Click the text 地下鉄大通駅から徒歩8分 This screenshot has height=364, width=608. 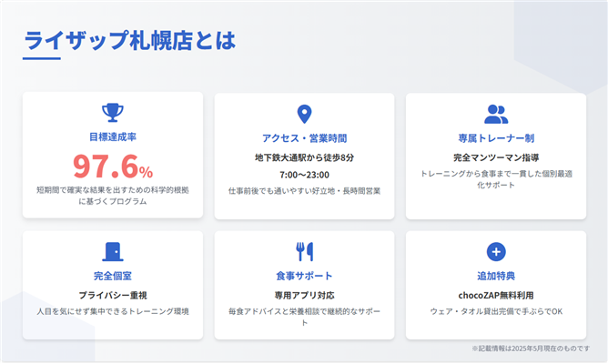pyautogui.click(x=304, y=157)
